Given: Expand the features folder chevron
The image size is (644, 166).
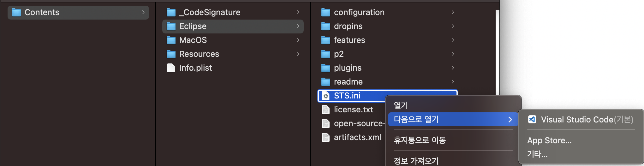Looking at the screenshot, I should click(453, 40).
